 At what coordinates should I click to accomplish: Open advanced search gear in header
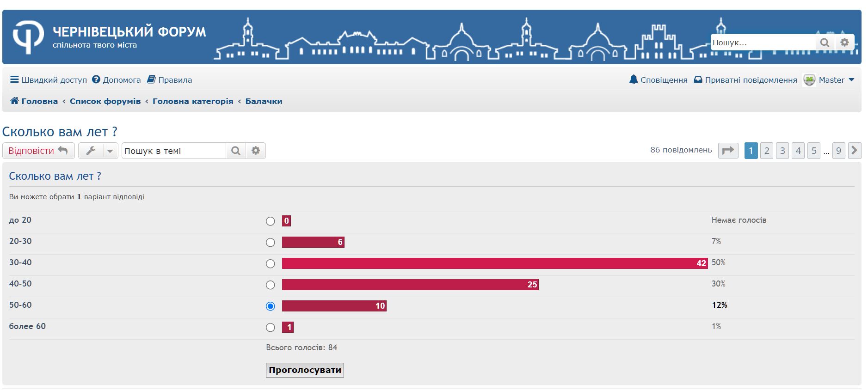844,43
